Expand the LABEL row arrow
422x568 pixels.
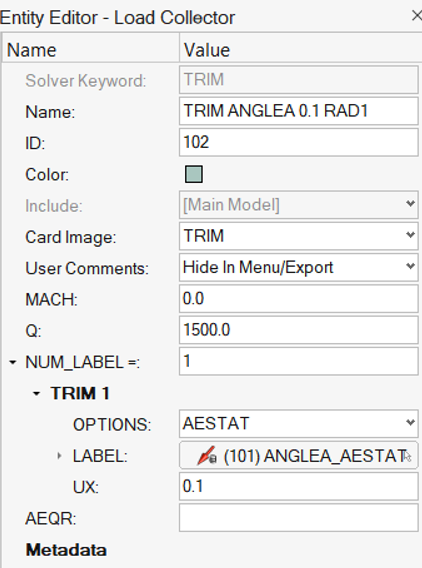(x=59, y=456)
